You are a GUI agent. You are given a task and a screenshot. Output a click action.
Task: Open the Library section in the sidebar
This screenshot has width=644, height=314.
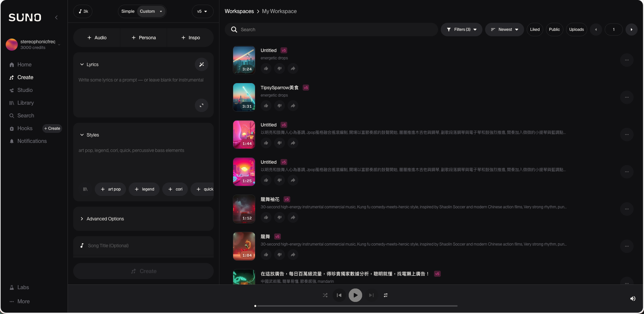click(25, 103)
